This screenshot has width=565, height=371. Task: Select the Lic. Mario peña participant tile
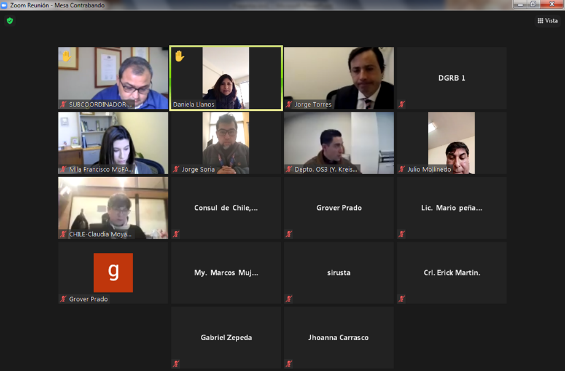pos(451,208)
